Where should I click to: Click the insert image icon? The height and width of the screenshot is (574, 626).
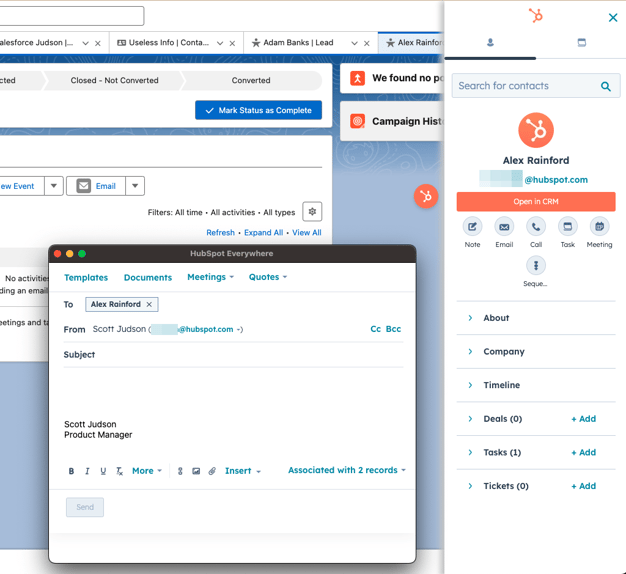coord(196,471)
